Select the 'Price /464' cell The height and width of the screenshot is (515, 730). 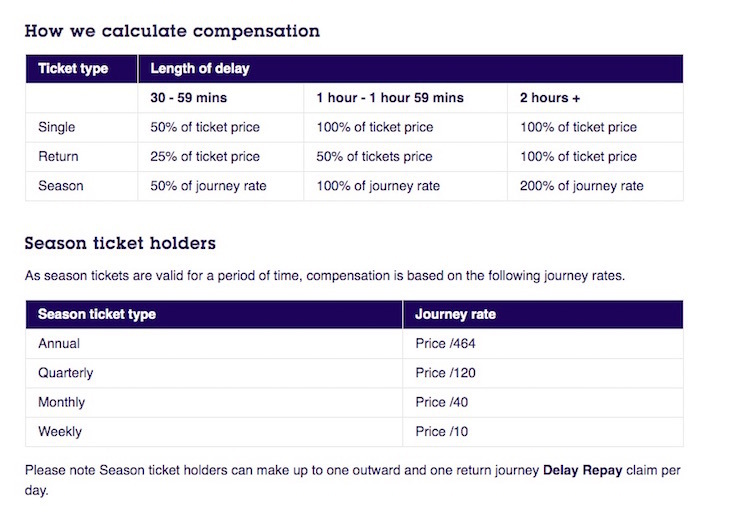[445, 343]
